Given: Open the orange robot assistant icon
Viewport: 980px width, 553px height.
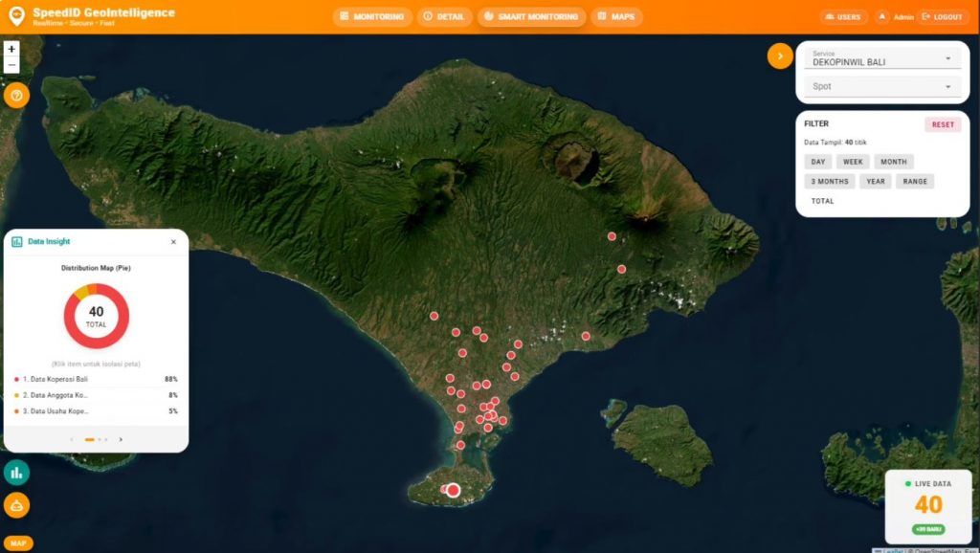Looking at the screenshot, I should coord(16,505).
